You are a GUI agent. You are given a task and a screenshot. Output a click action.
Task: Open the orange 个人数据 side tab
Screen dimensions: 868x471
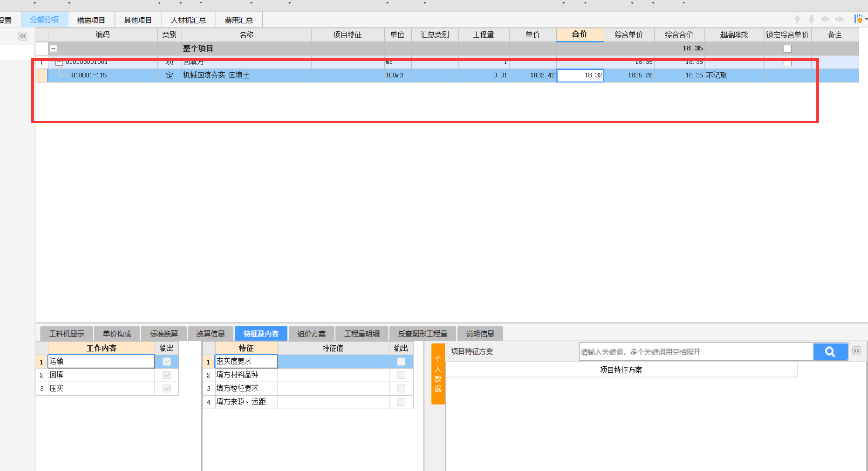click(x=438, y=374)
